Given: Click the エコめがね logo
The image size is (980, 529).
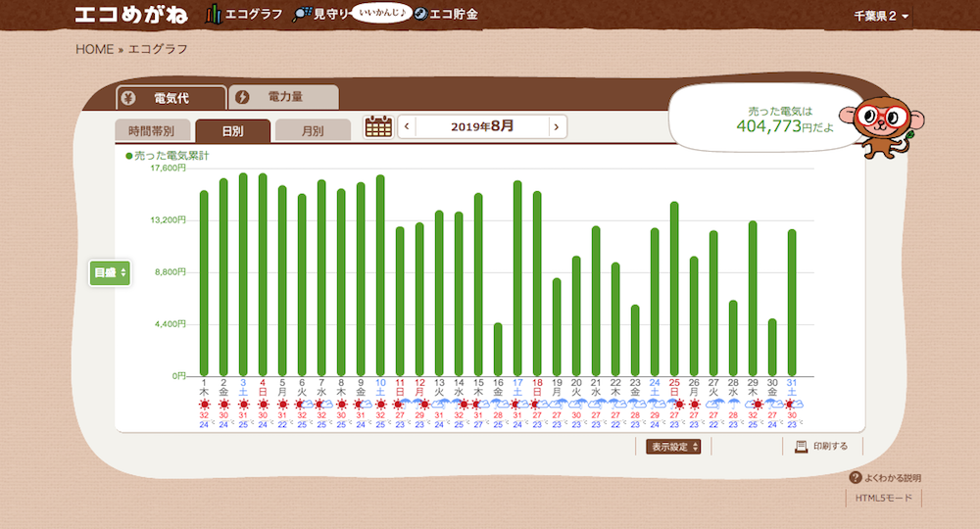Looking at the screenshot, I should pyautogui.click(x=135, y=15).
